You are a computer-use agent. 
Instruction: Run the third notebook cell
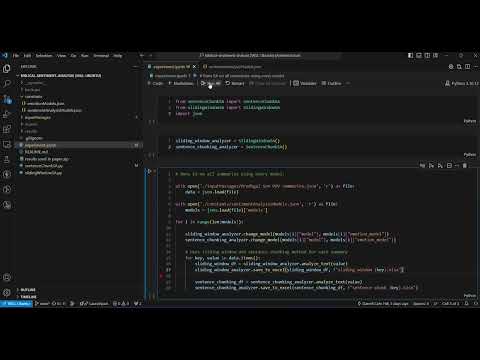pyautogui.click(x=150, y=171)
